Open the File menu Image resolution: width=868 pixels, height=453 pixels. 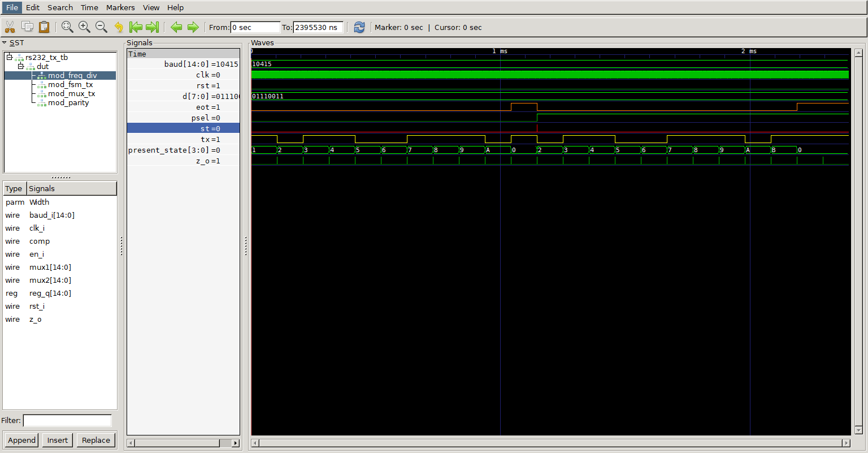[12, 7]
